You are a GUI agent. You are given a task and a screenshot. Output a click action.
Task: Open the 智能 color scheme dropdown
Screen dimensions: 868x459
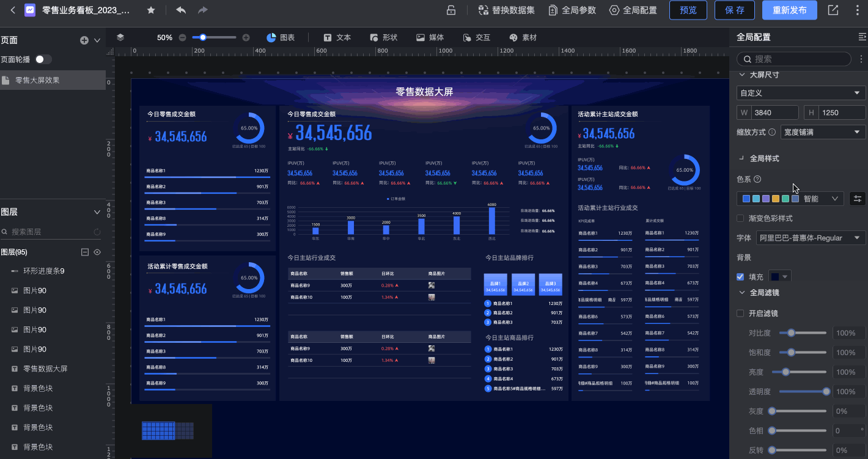click(x=790, y=199)
